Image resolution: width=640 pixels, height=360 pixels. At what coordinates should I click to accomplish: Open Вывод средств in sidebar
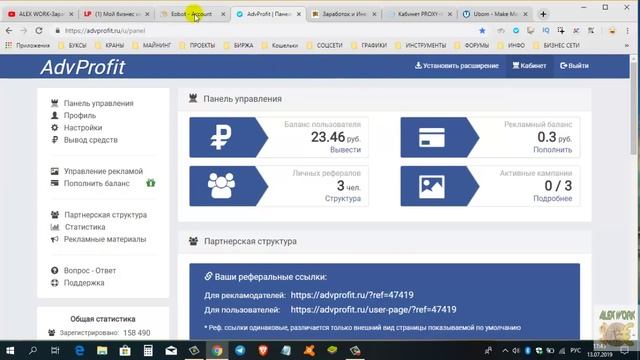tap(84, 140)
